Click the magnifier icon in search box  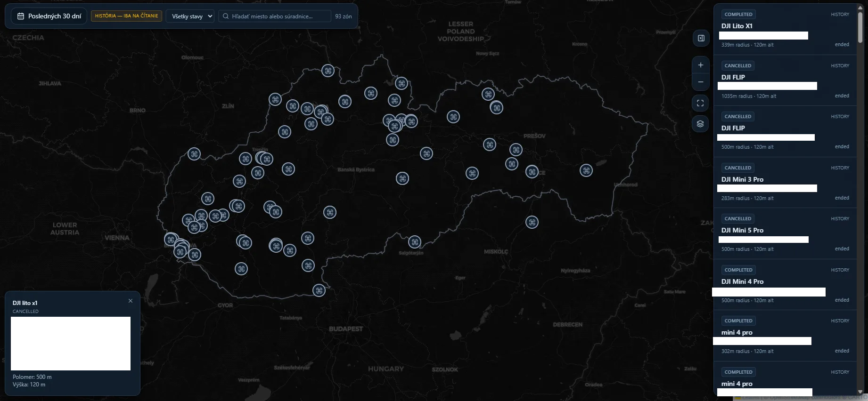(226, 16)
